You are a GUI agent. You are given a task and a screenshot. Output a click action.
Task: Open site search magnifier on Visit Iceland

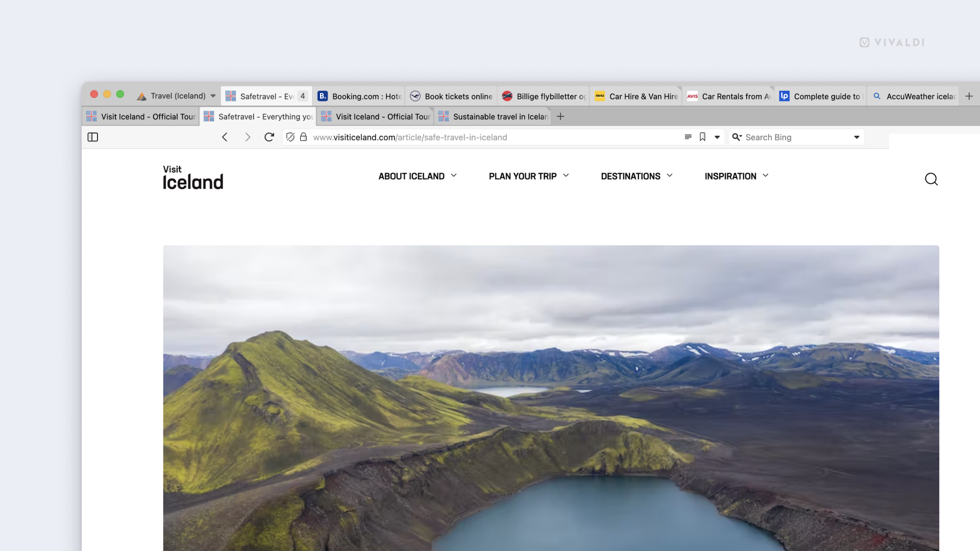coord(931,179)
